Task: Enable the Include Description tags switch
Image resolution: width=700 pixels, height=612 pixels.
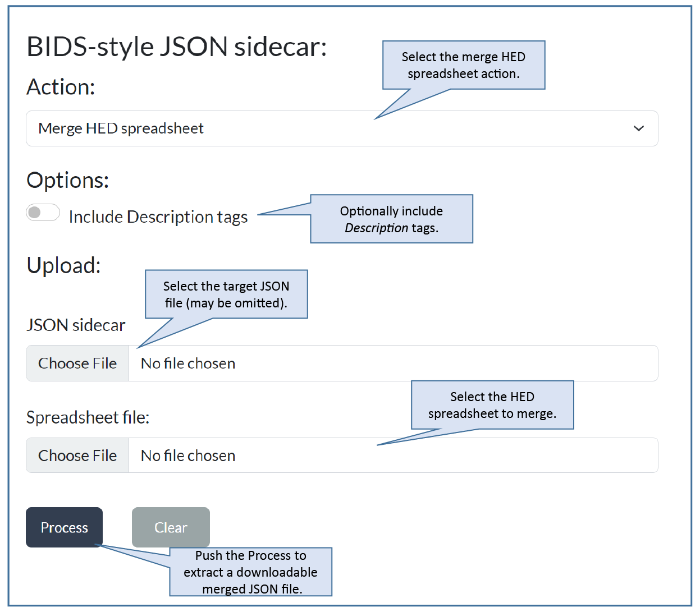Action: click(43, 213)
